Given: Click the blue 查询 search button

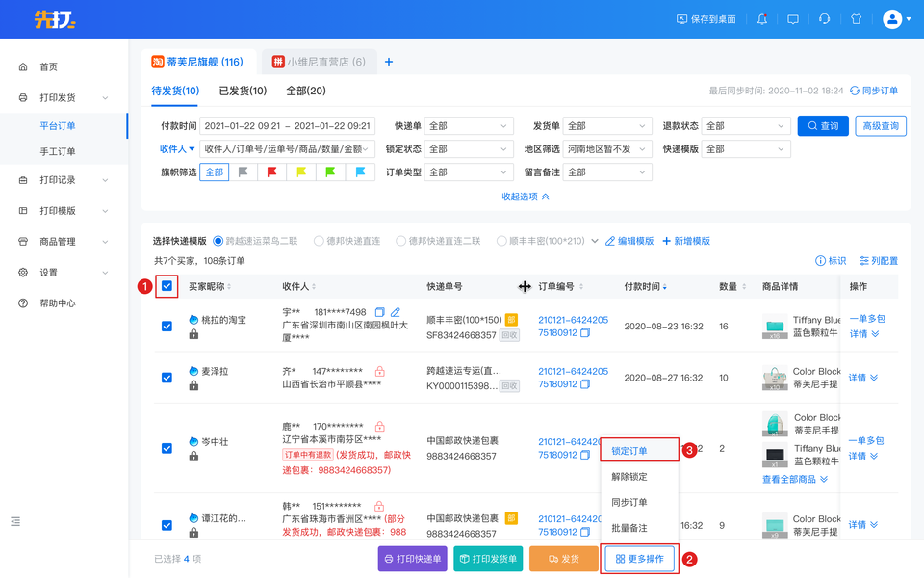Looking at the screenshot, I should [x=822, y=125].
